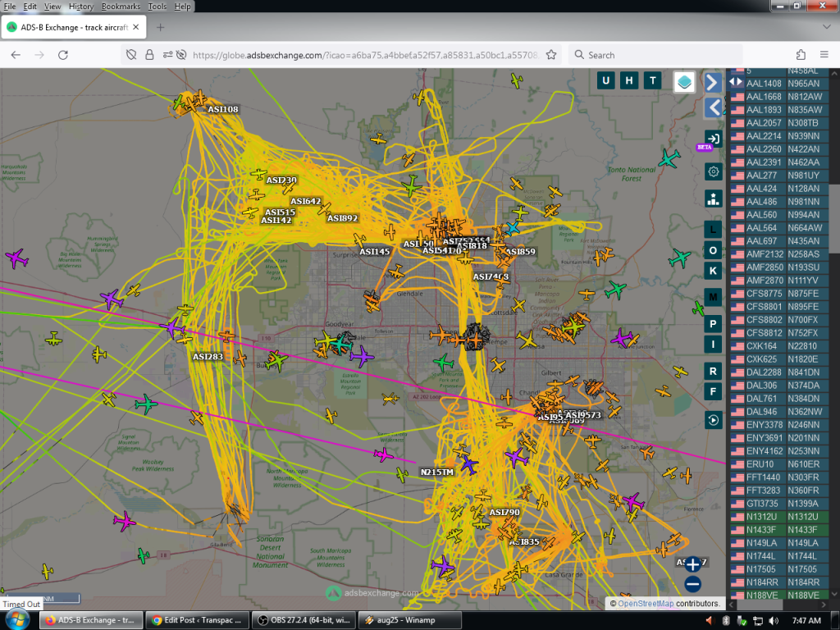Toggle the P button on map
The width and height of the screenshot is (840, 630).
[x=713, y=323]
